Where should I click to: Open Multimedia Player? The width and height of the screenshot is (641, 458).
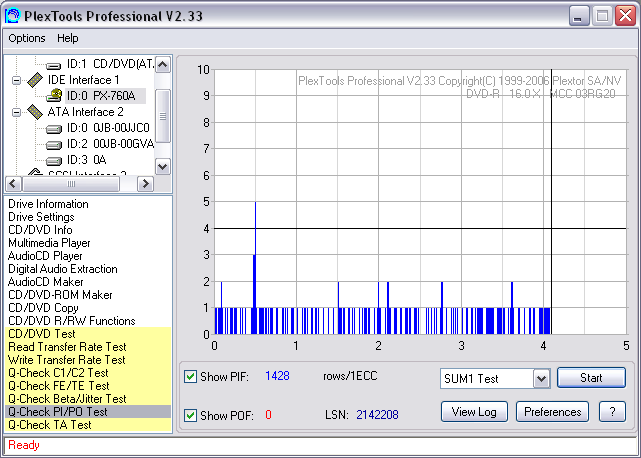coord(49,243)
